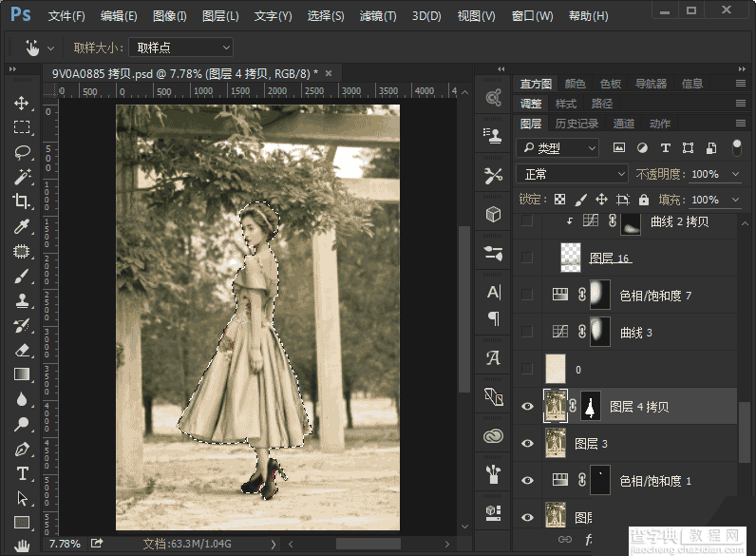Screen dimensions: 756x556
Task: Select the Pen tool
Action: pyautogui.click(x=21, y=449)
